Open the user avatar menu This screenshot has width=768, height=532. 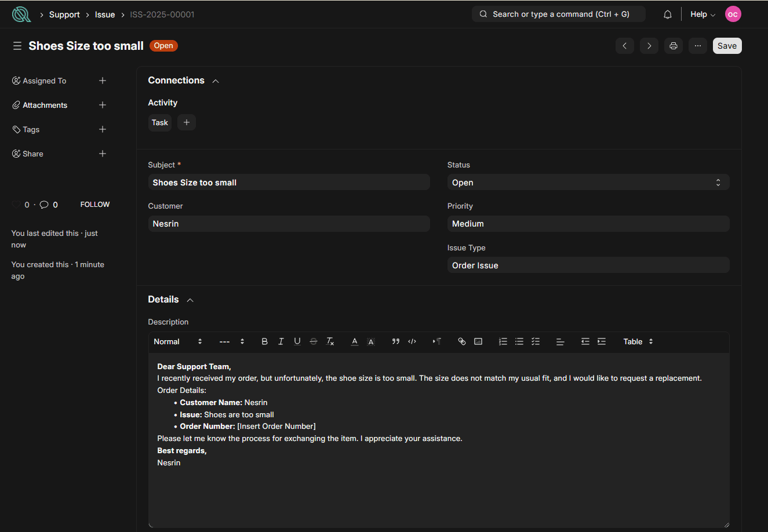click(733, 14)
